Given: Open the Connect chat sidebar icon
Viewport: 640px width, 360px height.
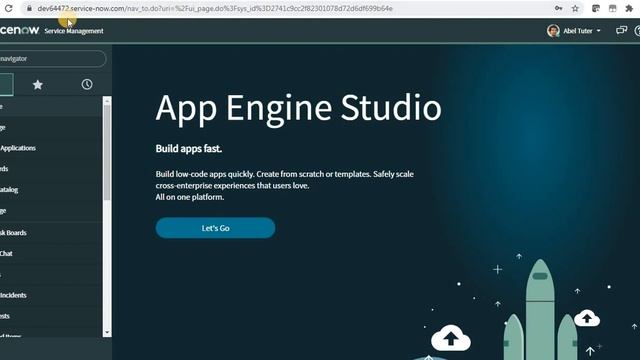Looking at the screenshot, I should pyautogui.click(x=621, y=30).
